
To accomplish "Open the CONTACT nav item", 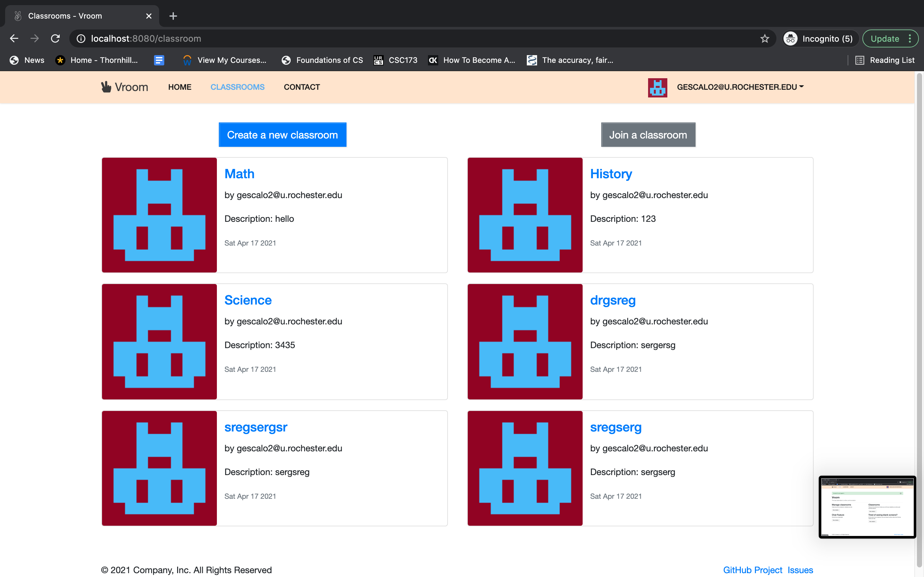I will [x=302, y=87].
